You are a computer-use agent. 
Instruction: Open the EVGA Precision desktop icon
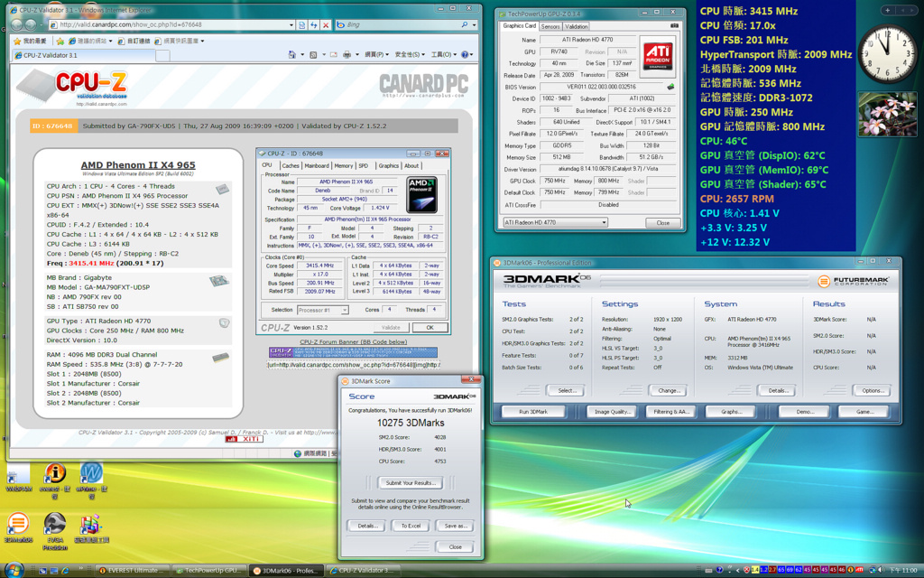pyautogui.click(x=55, y=524)
